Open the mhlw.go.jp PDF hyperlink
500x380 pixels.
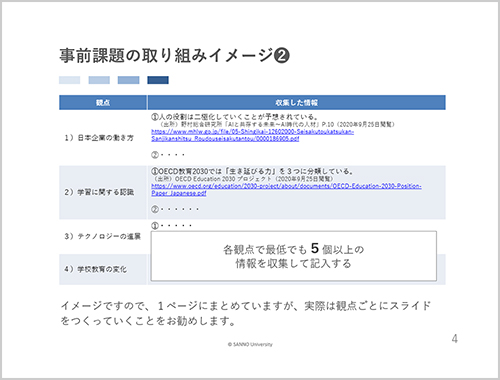click(x=252, y=135)
